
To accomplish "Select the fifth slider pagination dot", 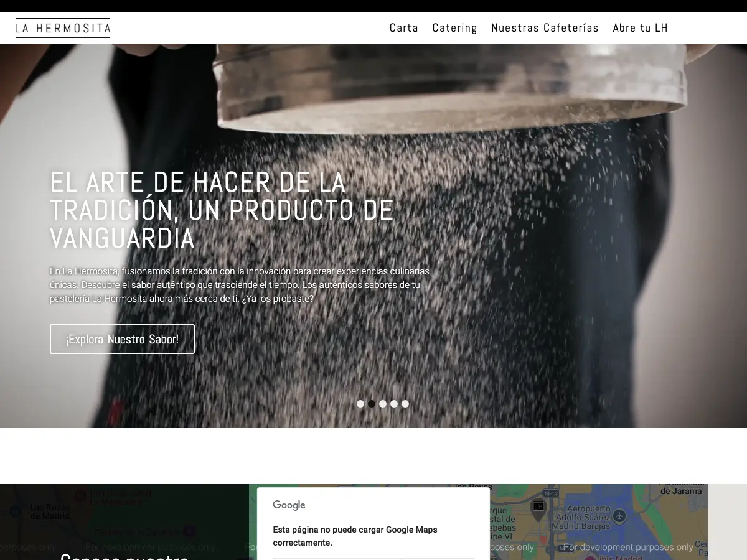I will point(405,404).
